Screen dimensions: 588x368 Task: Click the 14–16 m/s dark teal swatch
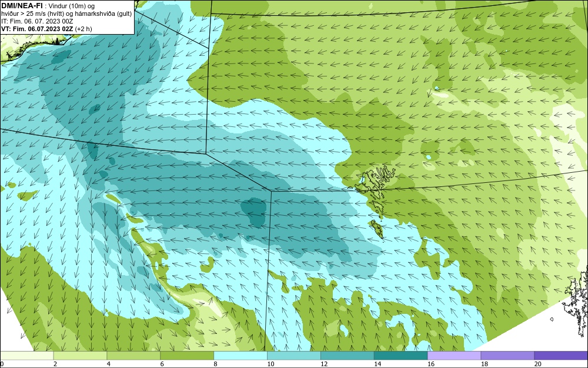coord(401,355)
